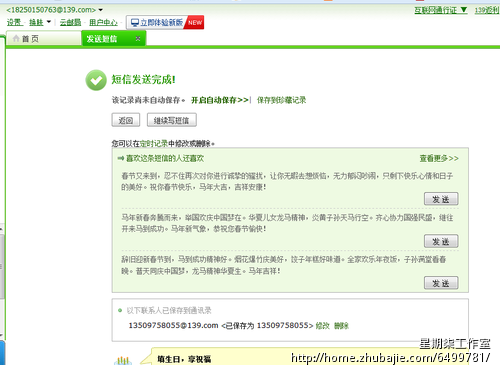Select the 辞旧迎新春节到 message text
The width and height of the screenshot is (500, 365).
284,265
